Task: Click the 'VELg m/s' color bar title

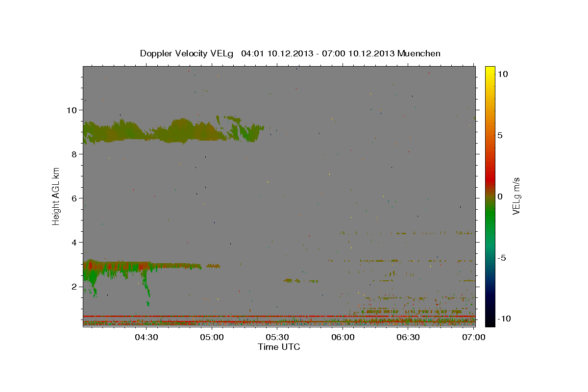Action: pos(516,196)
